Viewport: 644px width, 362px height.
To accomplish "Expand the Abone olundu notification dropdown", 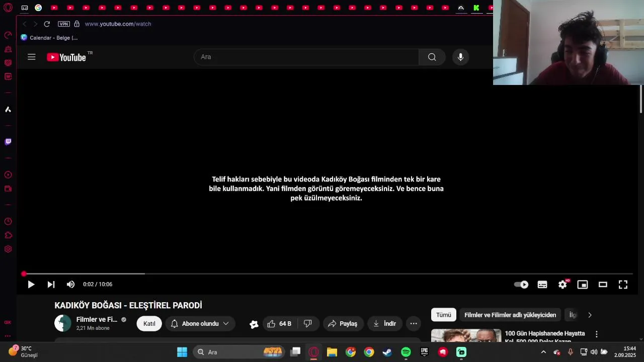I will [200, 324].
